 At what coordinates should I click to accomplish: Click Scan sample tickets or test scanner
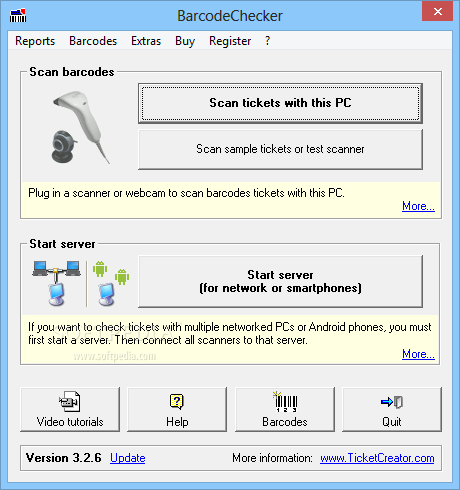[280, 149]
